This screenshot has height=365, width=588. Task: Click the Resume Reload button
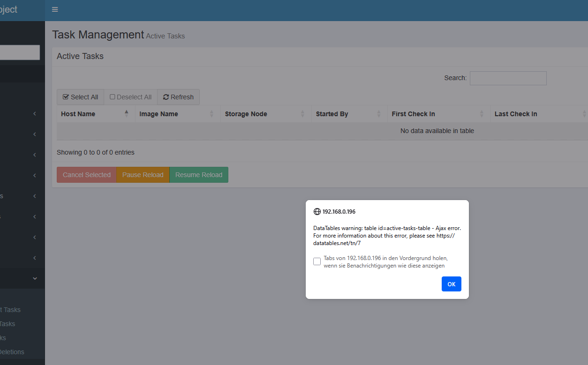tap(199, 175)
